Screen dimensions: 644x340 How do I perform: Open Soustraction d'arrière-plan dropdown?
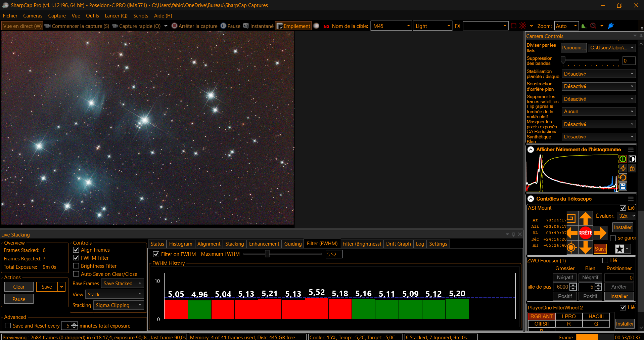point(599,86)
